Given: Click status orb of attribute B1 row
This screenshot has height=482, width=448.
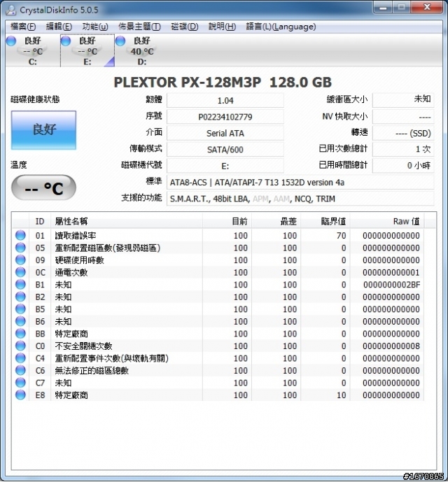Looking at the screenshot, I should tap(20, 285).
